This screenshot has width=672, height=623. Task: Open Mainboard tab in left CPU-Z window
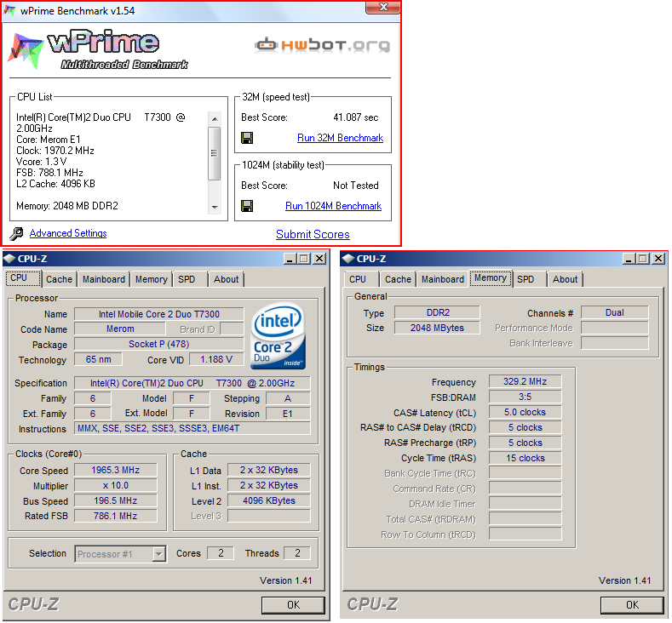coord(104,280)
